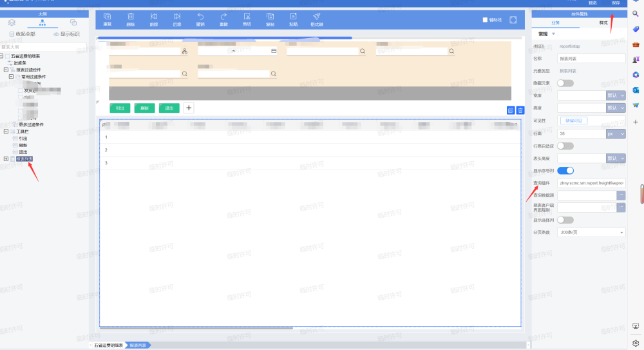Click the green 引出 button
Image resolution: width=644 pixels, height=350 pixels.
(x=120, y=108)
